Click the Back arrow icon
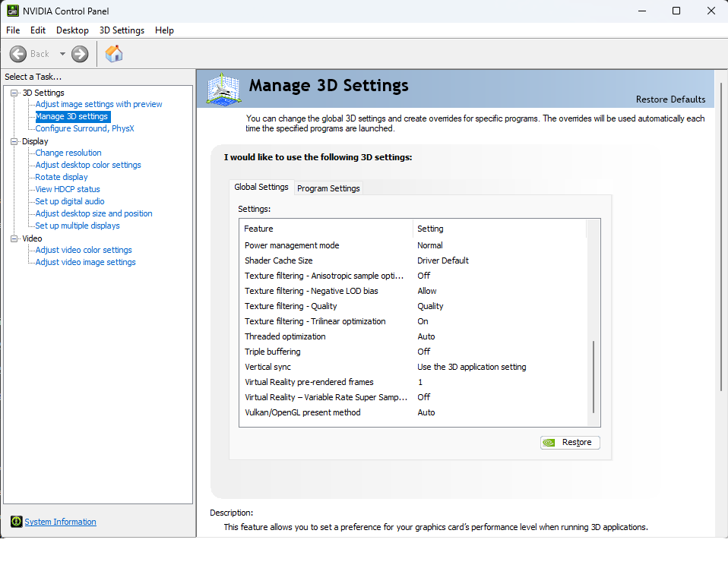 click(18, 54)
